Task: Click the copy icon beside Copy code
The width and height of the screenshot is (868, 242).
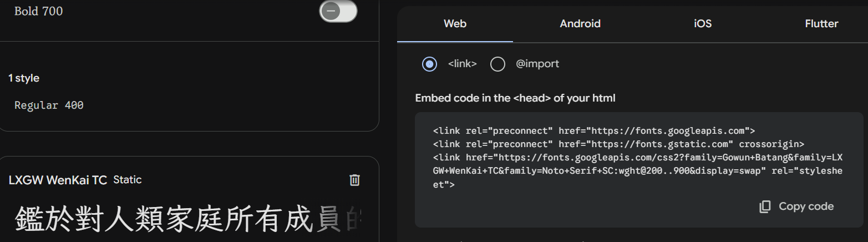Action: 765,206
